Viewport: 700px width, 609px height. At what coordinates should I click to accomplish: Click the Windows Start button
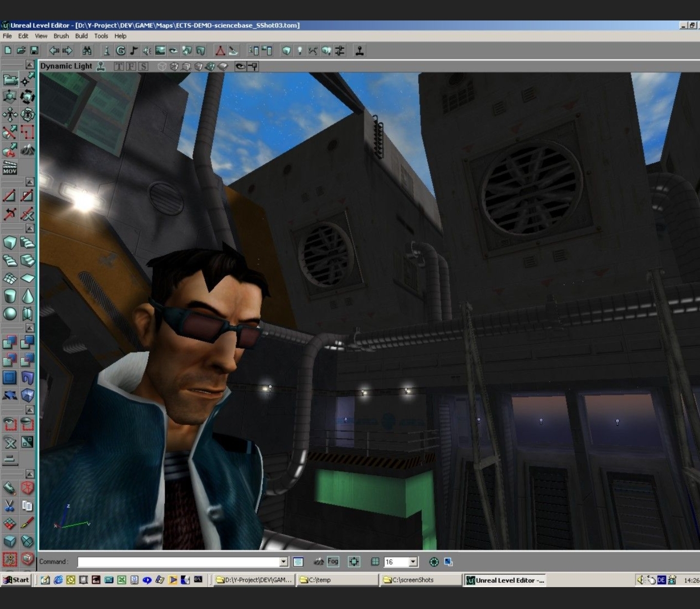pos(17,580)
